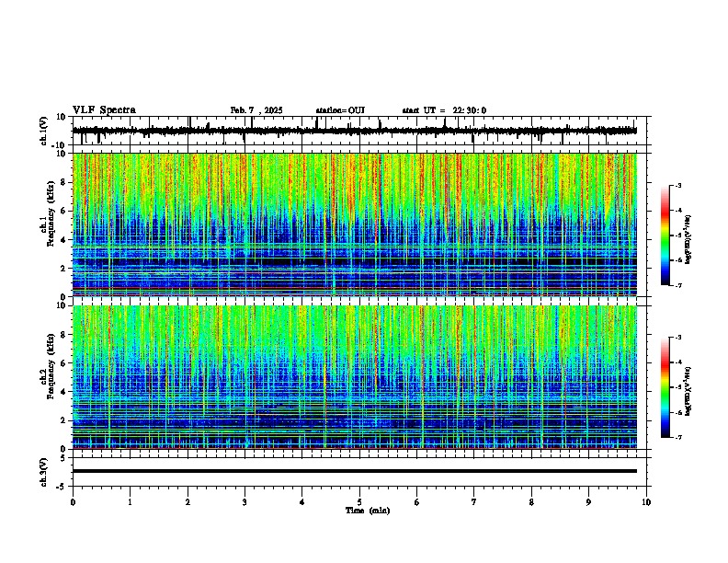The image size is (728, 563).
Task: Click the '-3' label on ch.2 colorbar
Action: click(678, 338)
